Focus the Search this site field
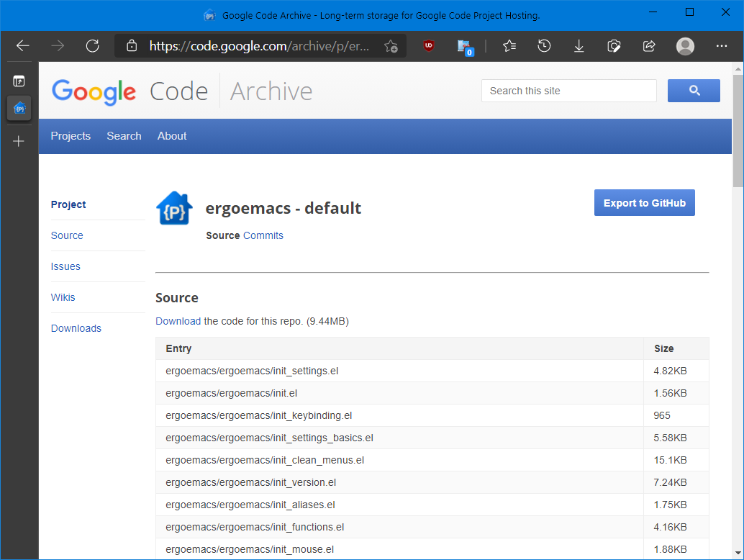Screen dimensions: 744x560 coord(569,91)
